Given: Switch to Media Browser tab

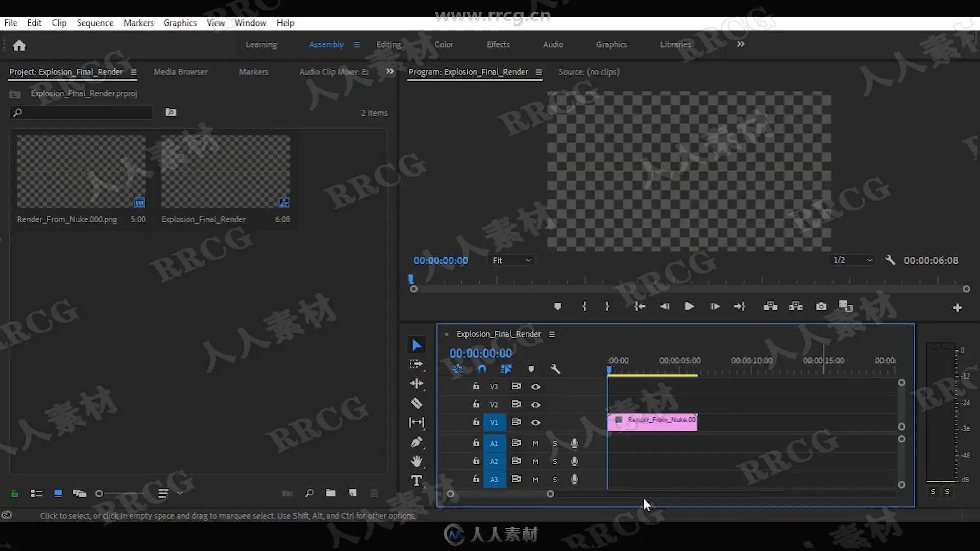Looking at the screenshot, I should point(181,72).
